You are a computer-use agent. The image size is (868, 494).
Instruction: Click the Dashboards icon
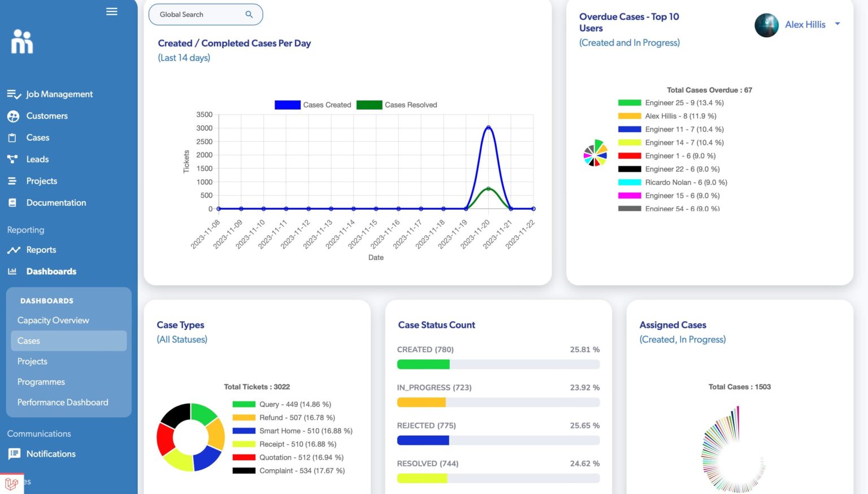point(12,271)
